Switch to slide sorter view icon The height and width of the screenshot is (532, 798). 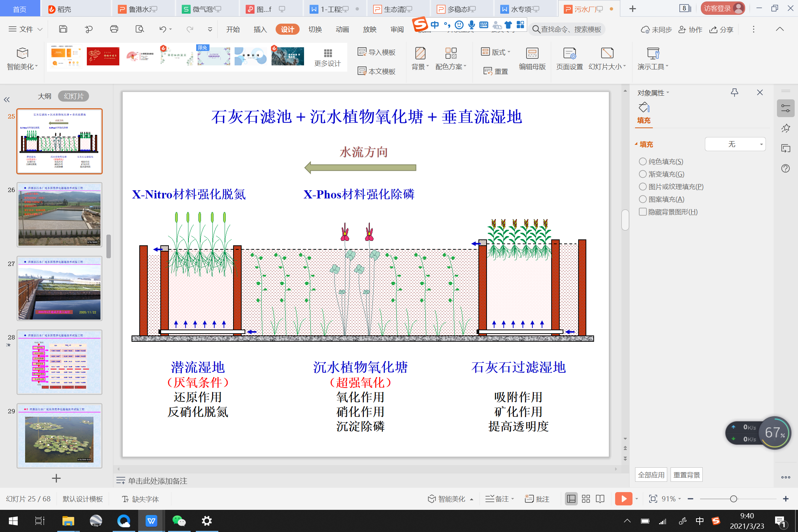586,499
